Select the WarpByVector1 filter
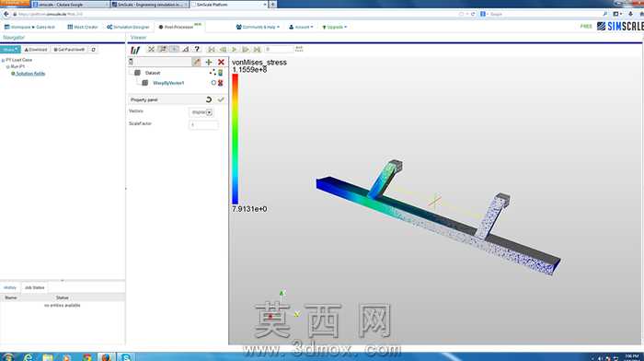The image size is (644, 361). click(168, 83)
